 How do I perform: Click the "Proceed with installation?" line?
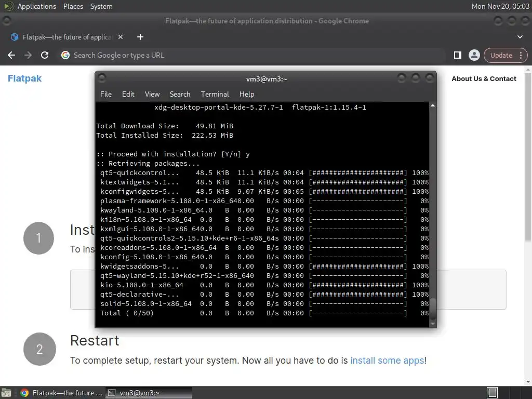coord(173,154)
